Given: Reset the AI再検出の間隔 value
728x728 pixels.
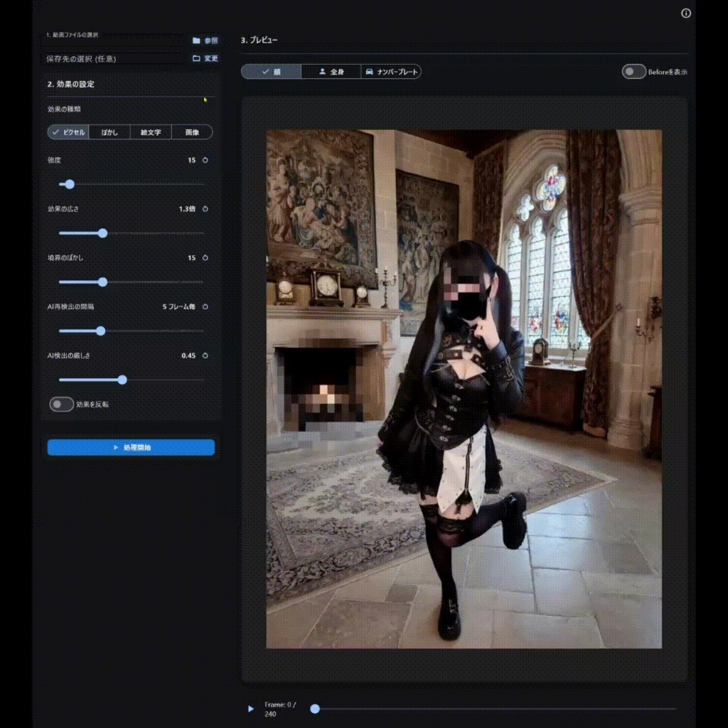Looking at the screenshot, I should (x=205, y=306).
